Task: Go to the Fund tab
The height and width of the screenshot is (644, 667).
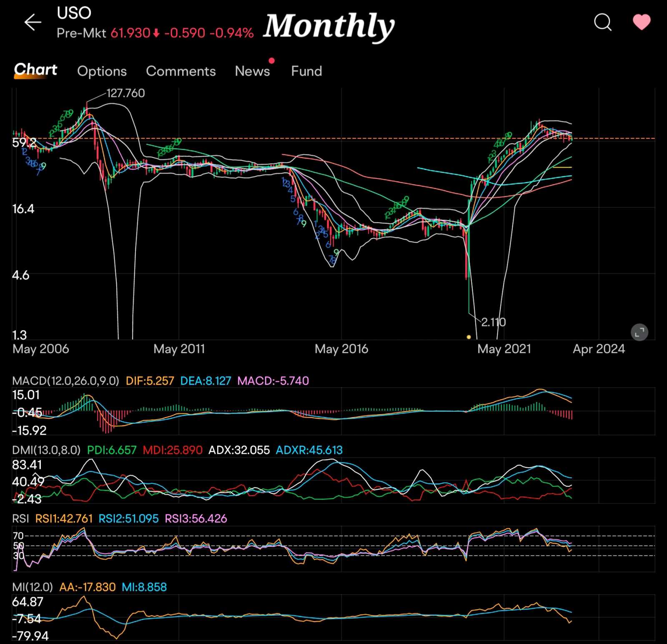Action: pyautogui.click(x=306, y=71)
